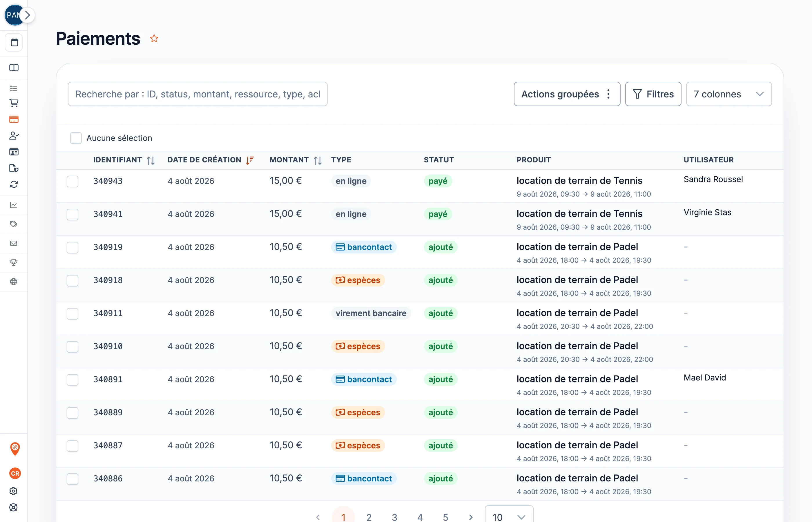Open the bulleted list icon in sidebar
Screen dimensions: 812x522
[x=14, y=88]
